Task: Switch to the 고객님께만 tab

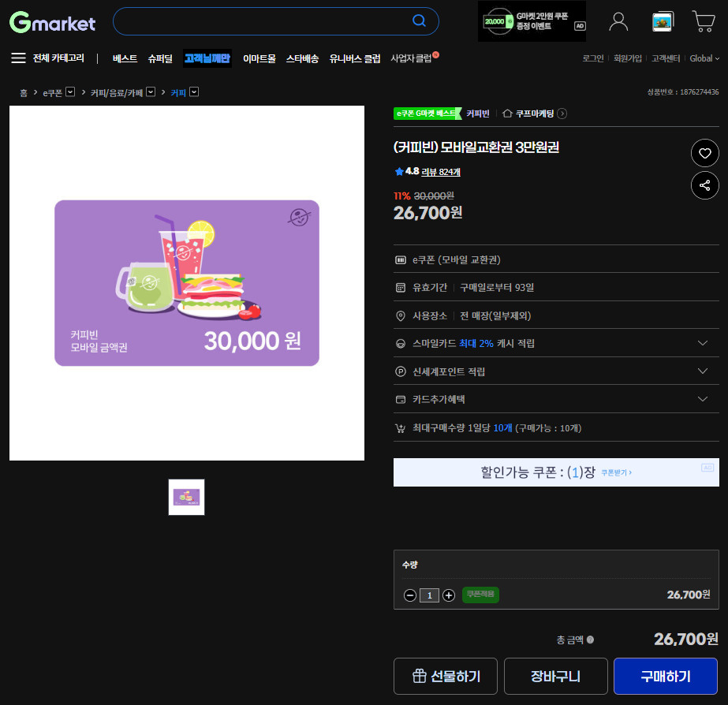Action: (x=207, y=58)
